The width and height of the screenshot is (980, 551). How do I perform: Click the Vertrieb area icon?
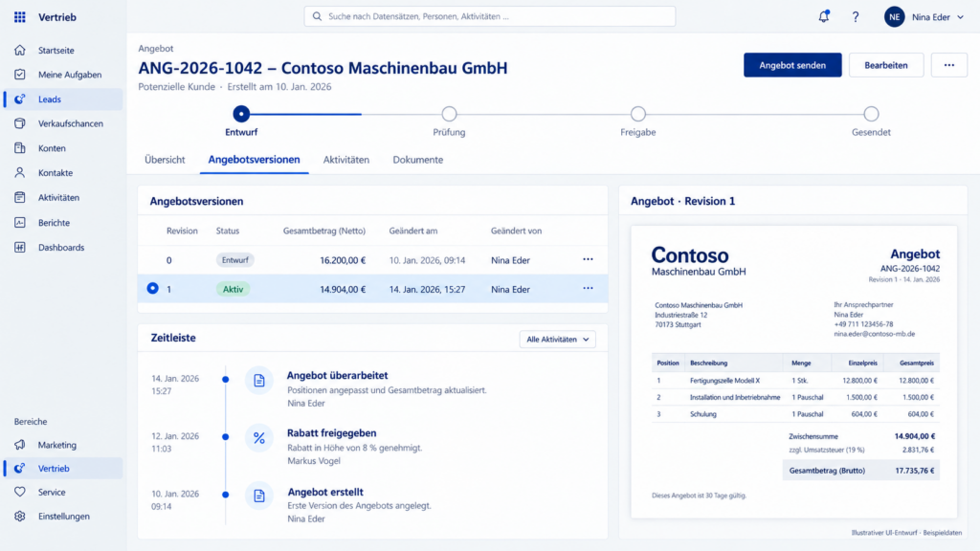20,468
